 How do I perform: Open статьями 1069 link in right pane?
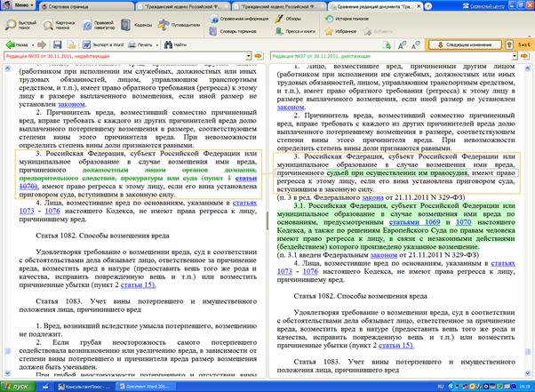pyautogui.click(x=414, y=222)
